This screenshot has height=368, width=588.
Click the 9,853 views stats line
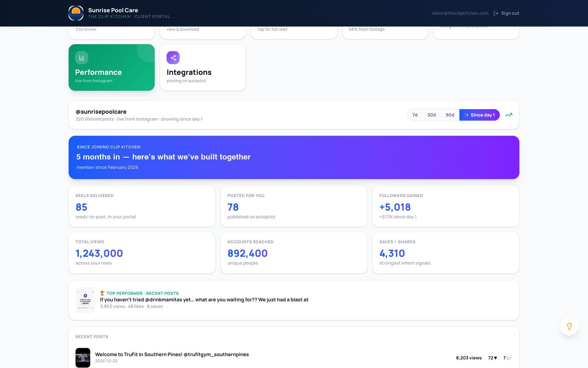pos(131,306)
